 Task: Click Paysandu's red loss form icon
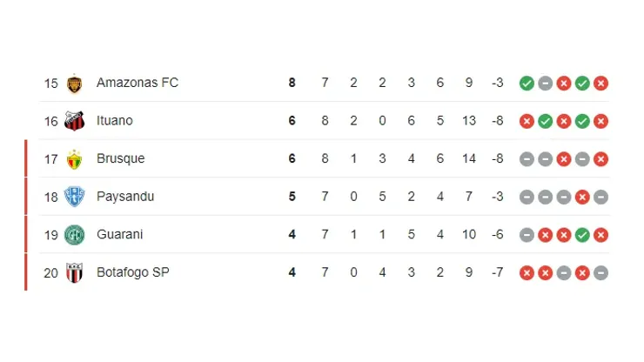(582, 197)
